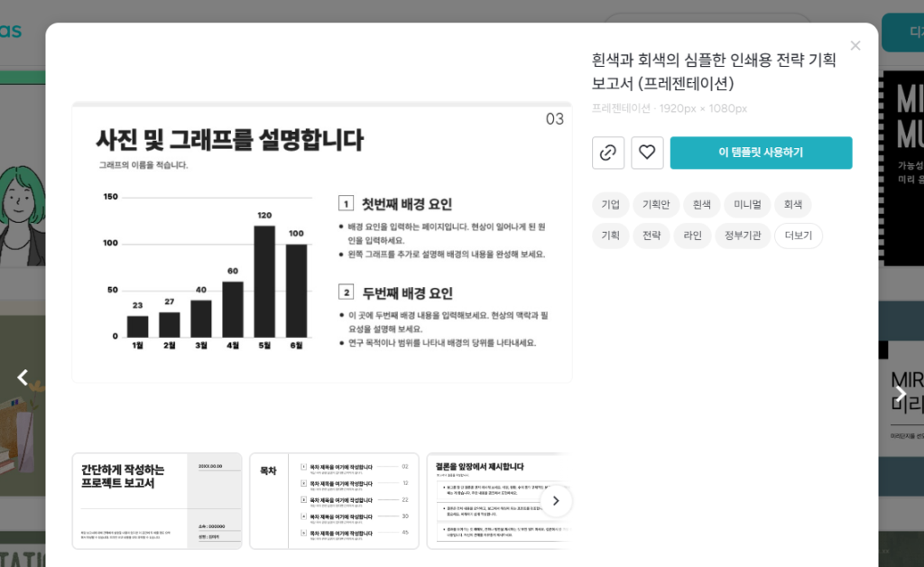This screenshot has height=567, width=924.
Task: Close the template preview modal
Action: click(x=855, y=45)
